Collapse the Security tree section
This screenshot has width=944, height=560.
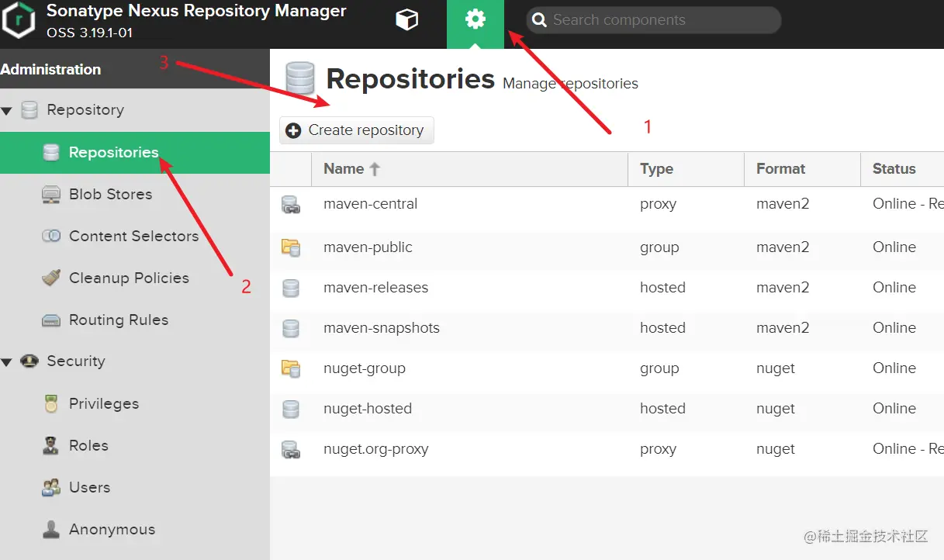pos(7,362)
